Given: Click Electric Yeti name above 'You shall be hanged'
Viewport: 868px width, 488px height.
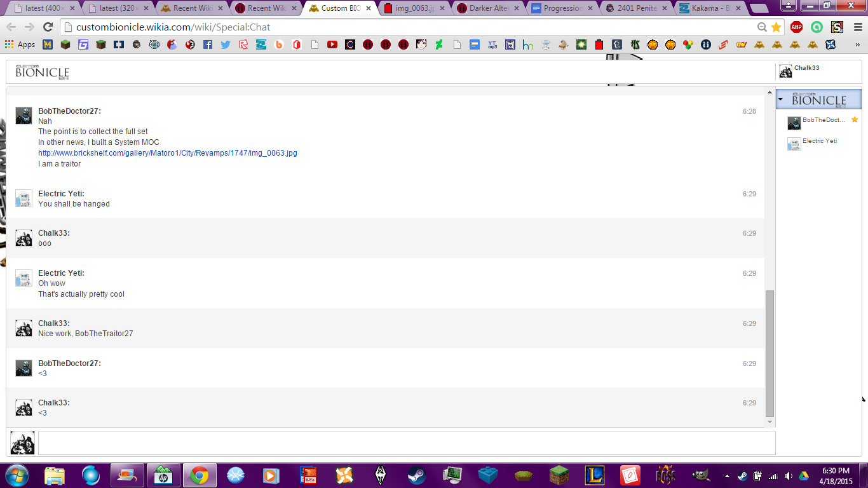Looking at the screenshot, I should click(61, 194).
